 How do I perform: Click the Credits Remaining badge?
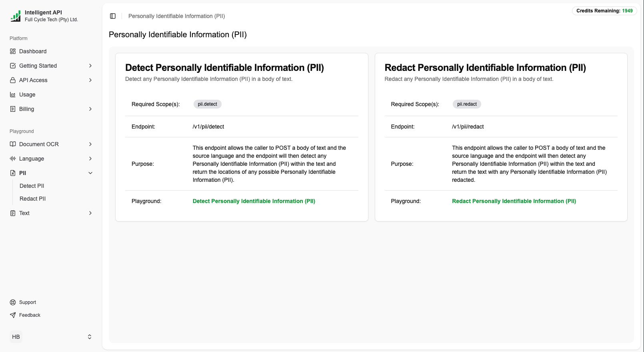pyautogui.click(x=604, y=11)
